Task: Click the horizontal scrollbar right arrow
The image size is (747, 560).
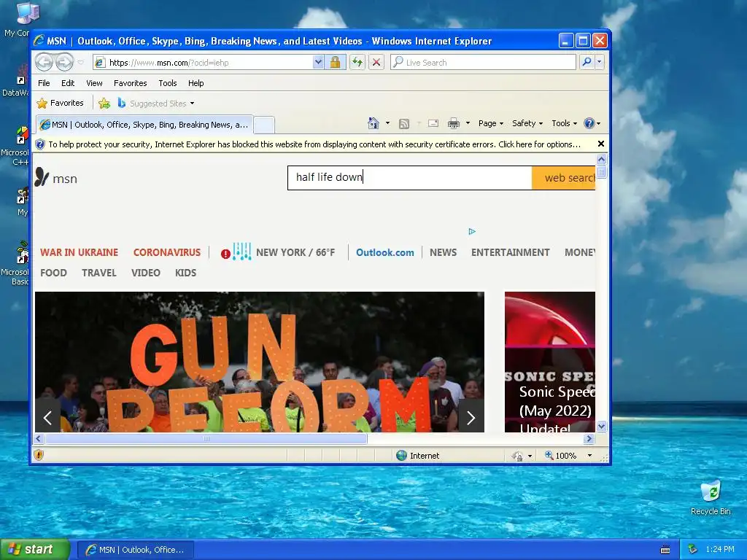Action: tap(589, 438)
